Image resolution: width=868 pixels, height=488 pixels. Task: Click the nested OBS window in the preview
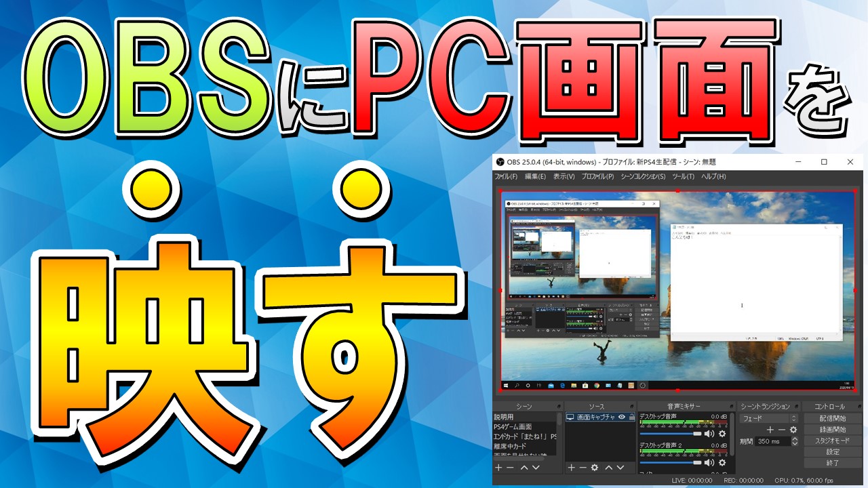tap(581, 269)
